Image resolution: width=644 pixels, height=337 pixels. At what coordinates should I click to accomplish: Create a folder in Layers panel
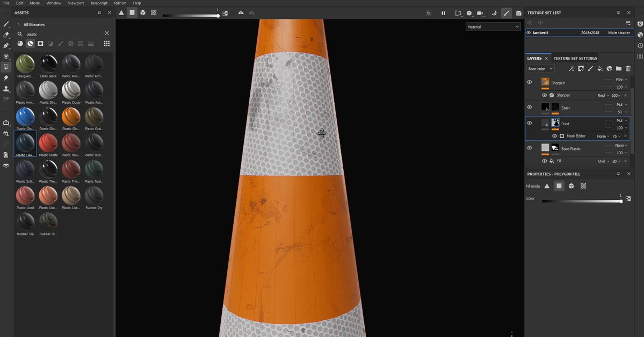tap(619, 69)
